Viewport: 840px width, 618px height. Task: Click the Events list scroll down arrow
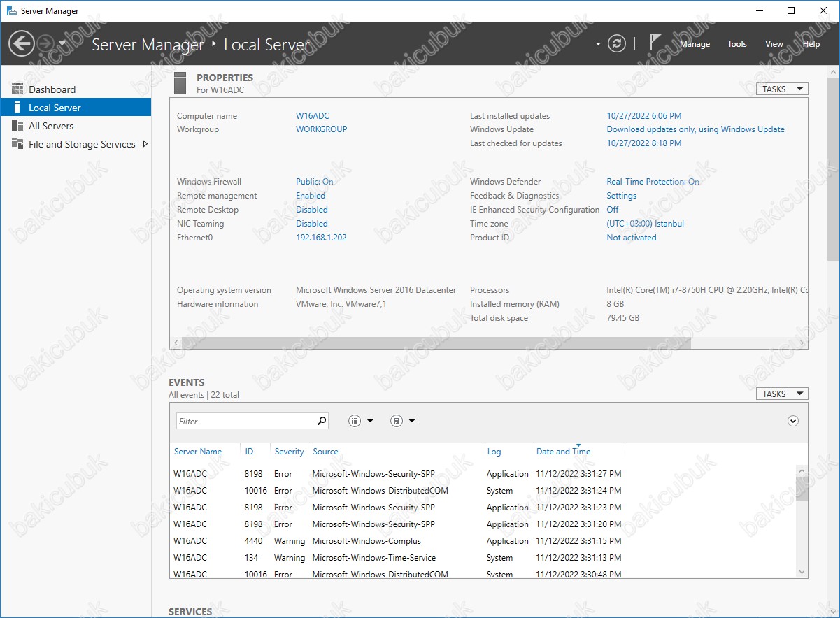point(802,572)
